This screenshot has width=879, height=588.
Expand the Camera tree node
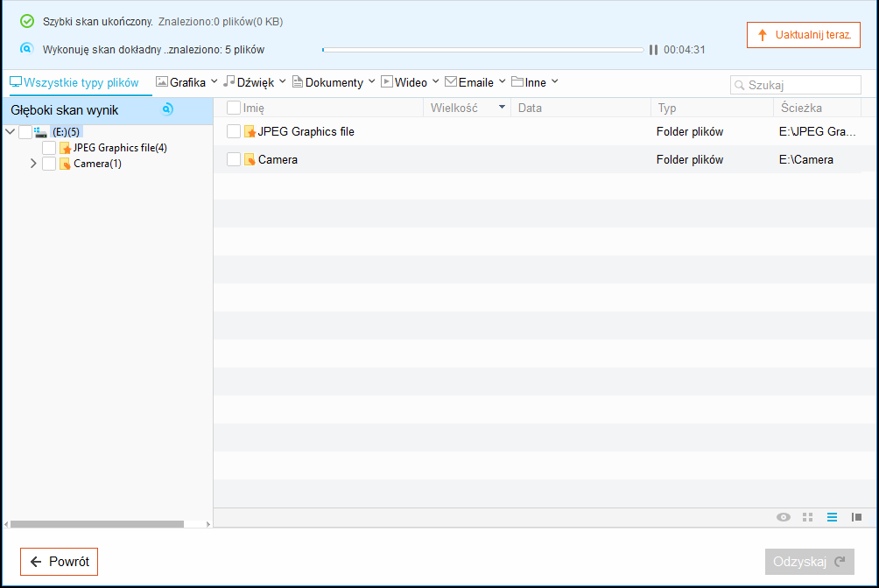point(33,163)
